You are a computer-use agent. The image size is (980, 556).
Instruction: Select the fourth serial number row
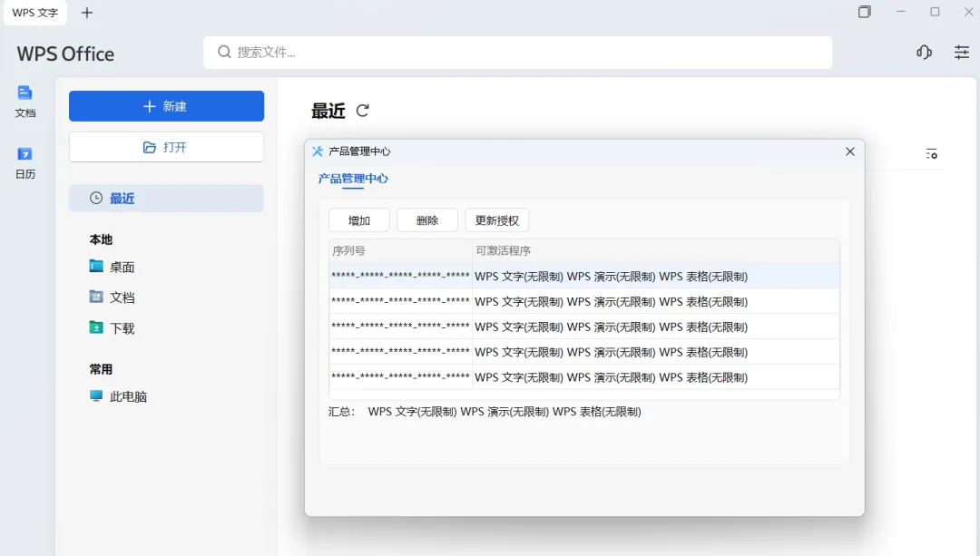(x=584, y=352)
